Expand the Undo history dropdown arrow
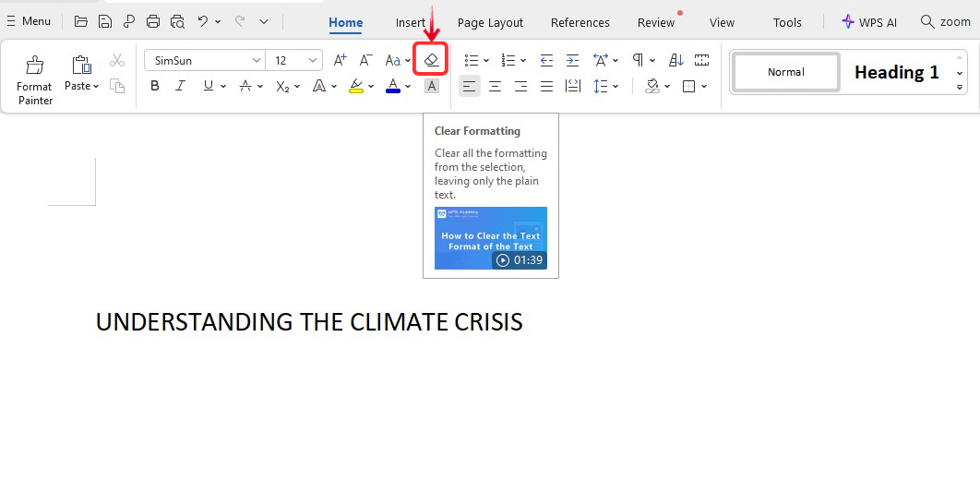The width and height of the screenshot is (980, 481). coord(218,21)
